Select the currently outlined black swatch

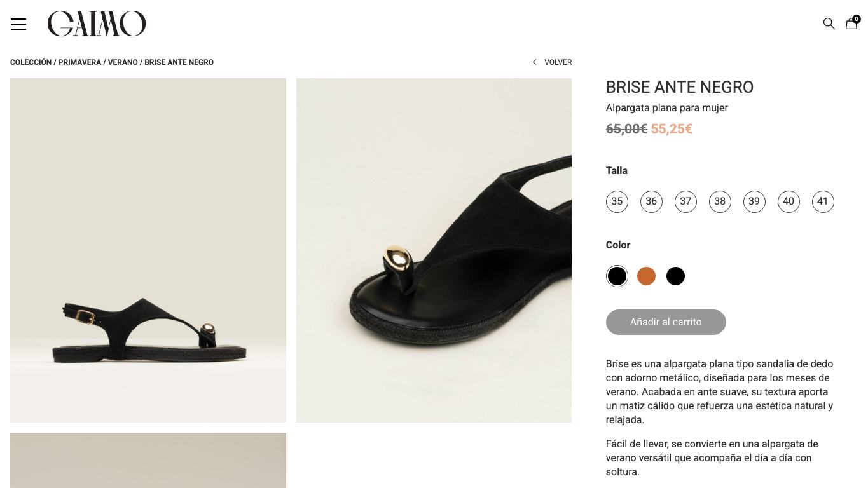(x=617, y=276)
